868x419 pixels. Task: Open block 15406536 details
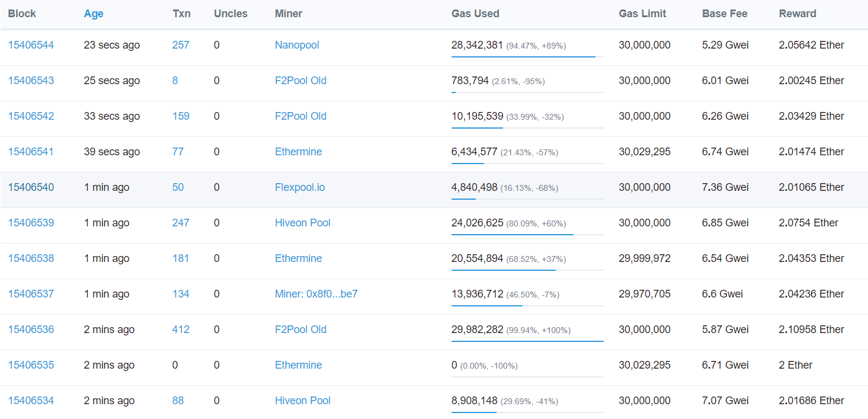pos(31,330)
